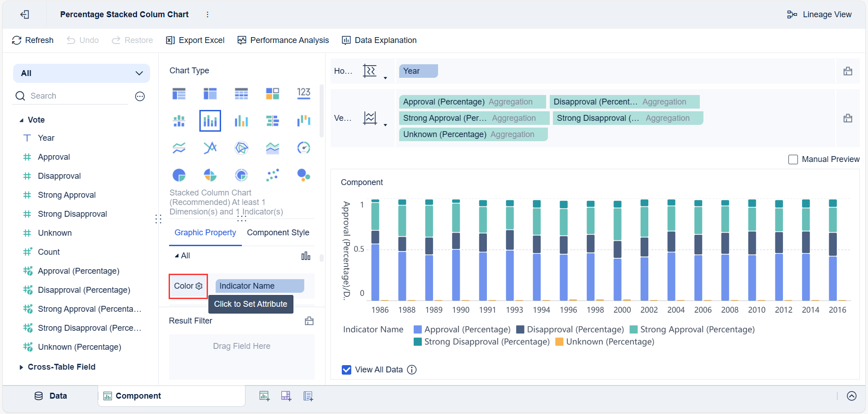The height and width of the screenshot is (414, 868).
Task: Enable the Manual Preview checkbox
Action: (x=793, y=159)
